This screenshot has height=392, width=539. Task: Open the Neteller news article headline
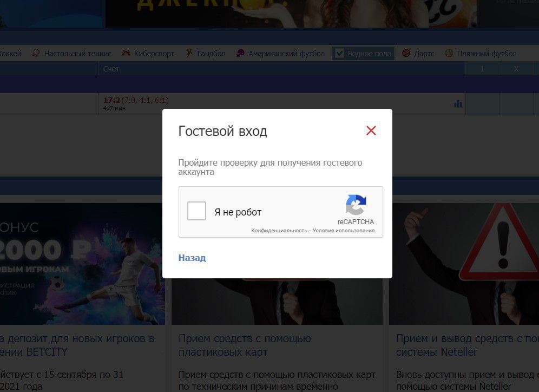click(x=465, y=345)
